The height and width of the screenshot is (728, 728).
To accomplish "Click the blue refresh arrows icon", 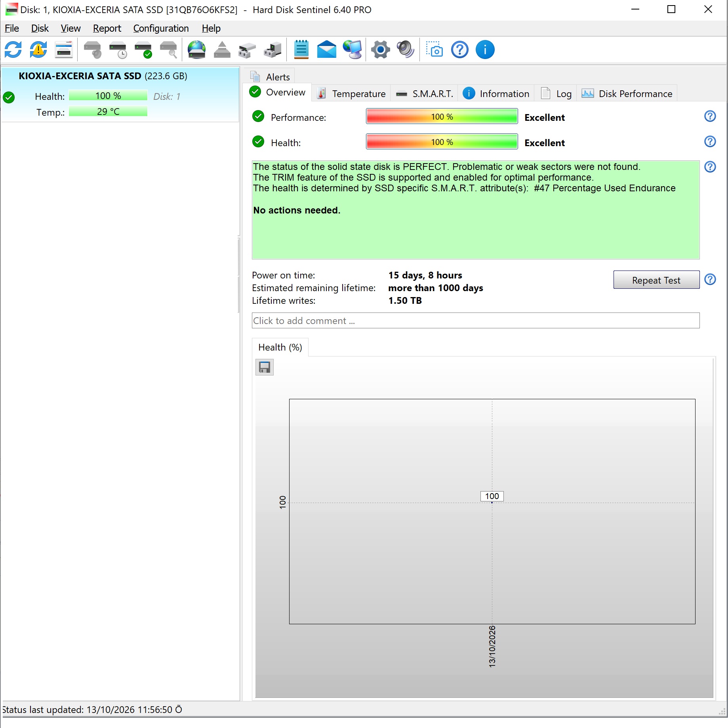I will [x=13, y=50].
